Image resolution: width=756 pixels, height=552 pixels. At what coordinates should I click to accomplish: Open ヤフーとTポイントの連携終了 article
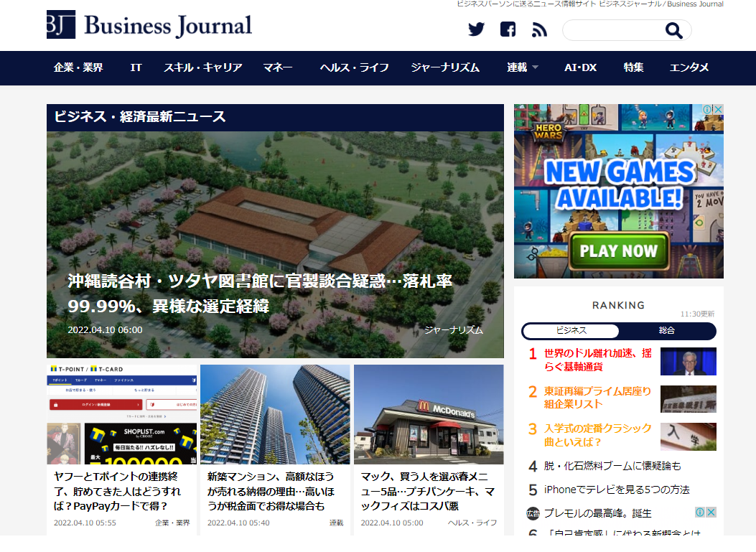(117, 491)
